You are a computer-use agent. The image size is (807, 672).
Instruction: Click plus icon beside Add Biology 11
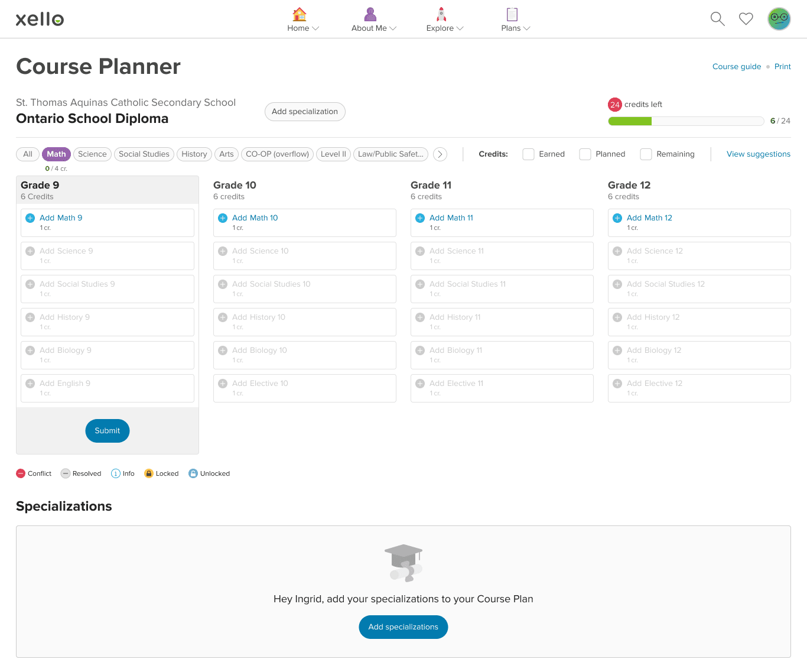(420, 350)
